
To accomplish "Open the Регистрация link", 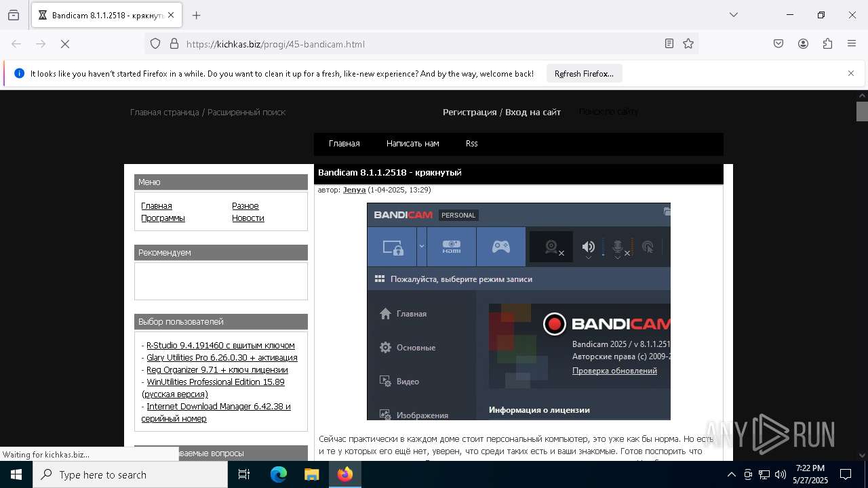I will click(470, 112).
